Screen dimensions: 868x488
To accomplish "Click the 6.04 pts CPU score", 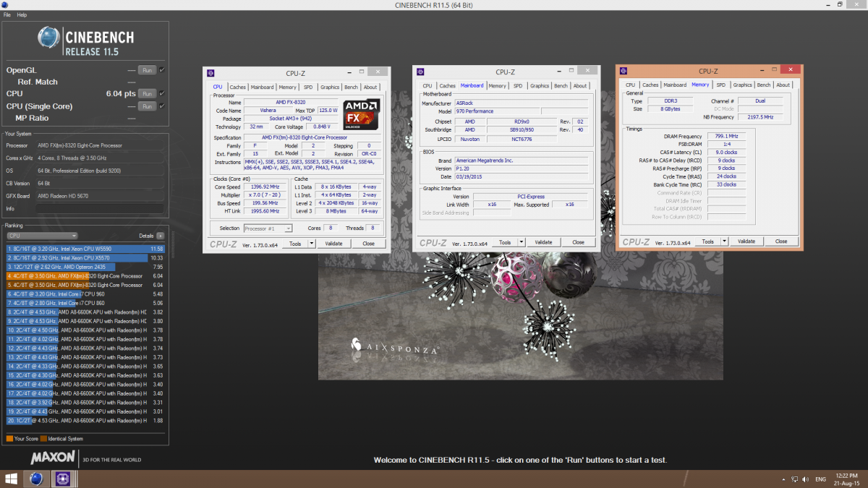I will tap(120, 93).
